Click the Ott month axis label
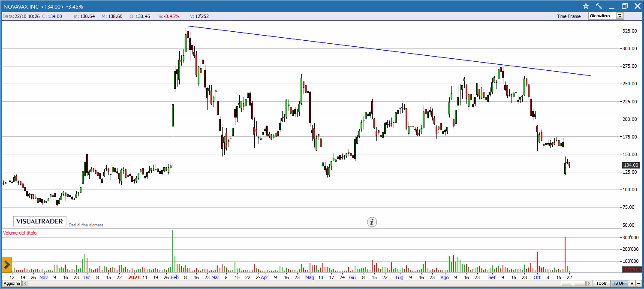 [537, 277]
